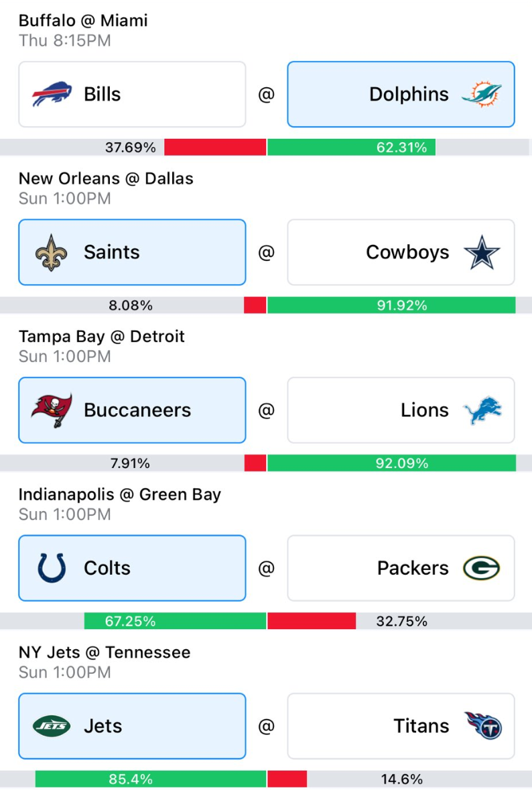Viewport: 532px width, 790px height.
Task: Click the Dolphins 62.31% green bar
Action: pyautogui.click(x=352, y=148)
